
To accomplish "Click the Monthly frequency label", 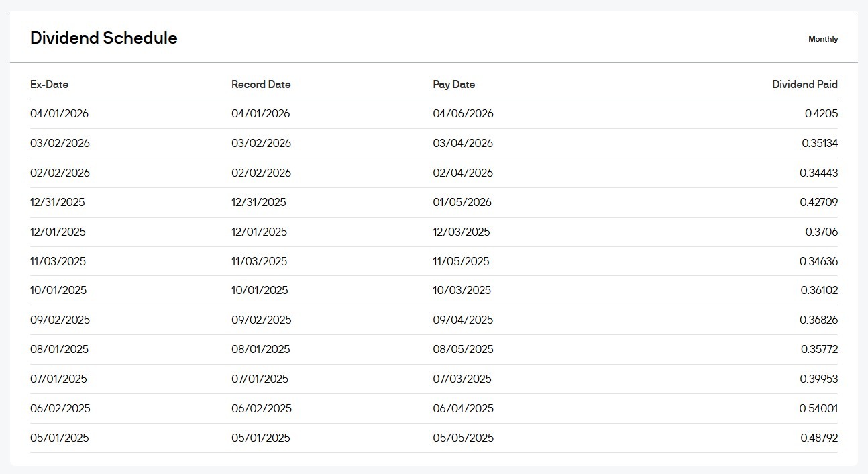I will coord(822,39).
